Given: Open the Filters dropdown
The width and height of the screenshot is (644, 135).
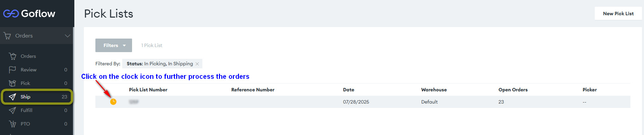Looking at the screenshot, I should pyautogui.click(x=114, y=45).
